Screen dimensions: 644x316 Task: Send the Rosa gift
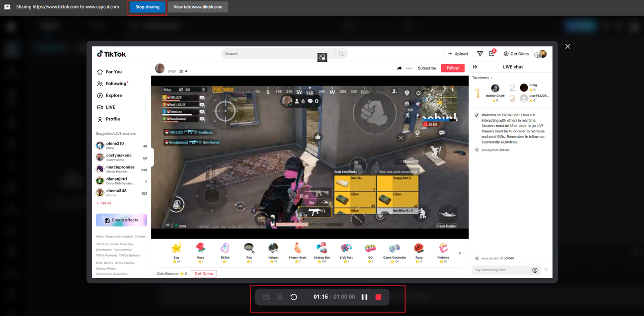point(419,253)
